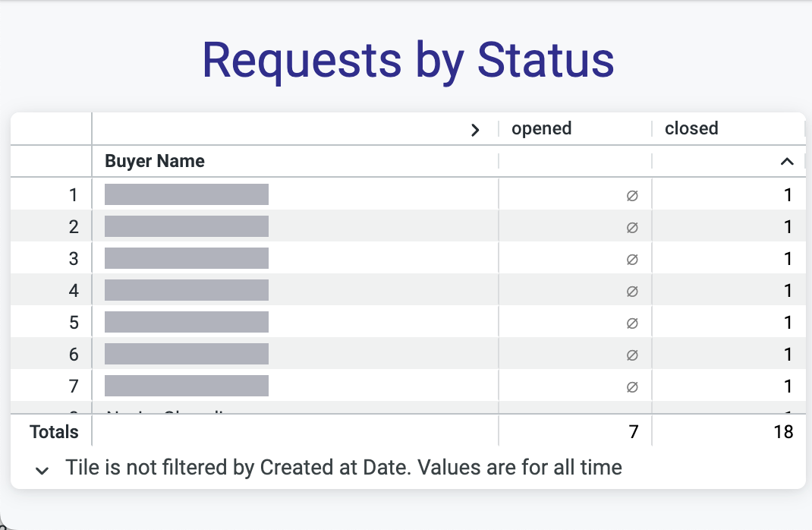
Task: Sort by the opened column header
Action: click(541, 128)
